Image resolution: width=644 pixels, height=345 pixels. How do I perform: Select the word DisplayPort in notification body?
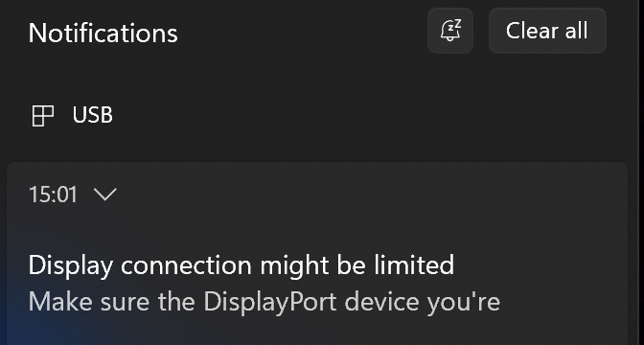tap(270, 303)
